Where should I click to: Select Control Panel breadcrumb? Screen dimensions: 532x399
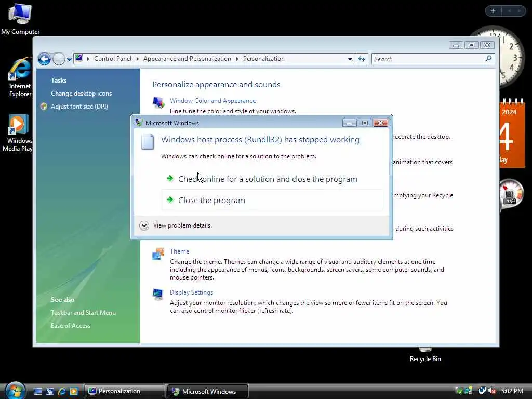pyautogui.click(x=113, y=59)
